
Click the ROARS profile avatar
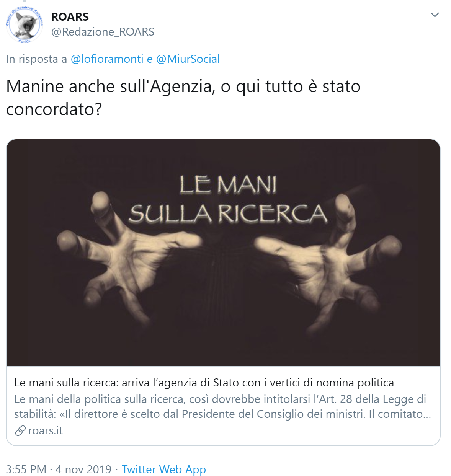[x=24, y=24]
